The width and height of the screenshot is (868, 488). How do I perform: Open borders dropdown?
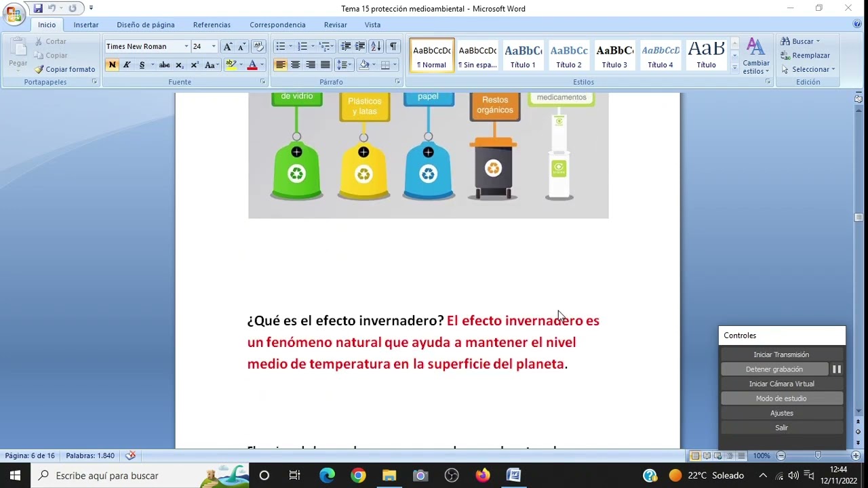pos(394,65)
